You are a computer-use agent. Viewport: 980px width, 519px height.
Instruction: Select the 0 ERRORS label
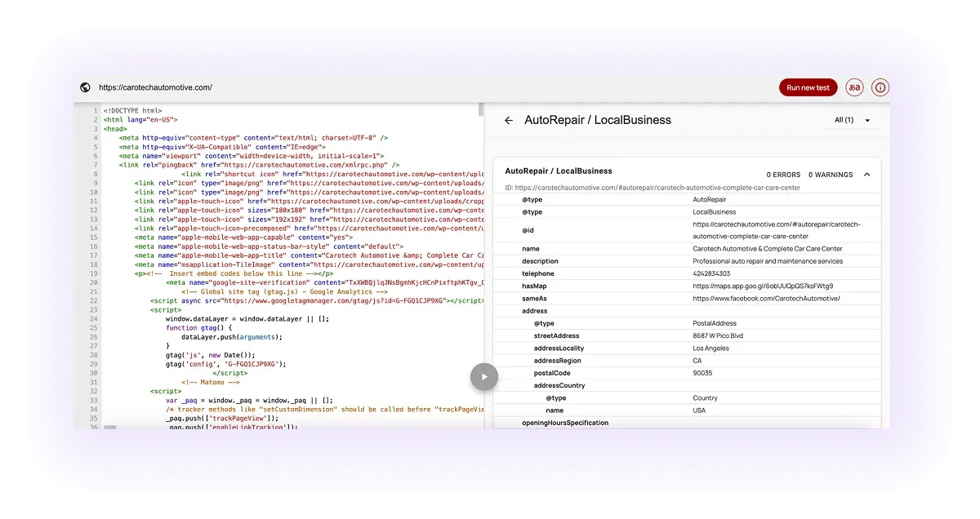pyautogui.click(x=783, y=175)
